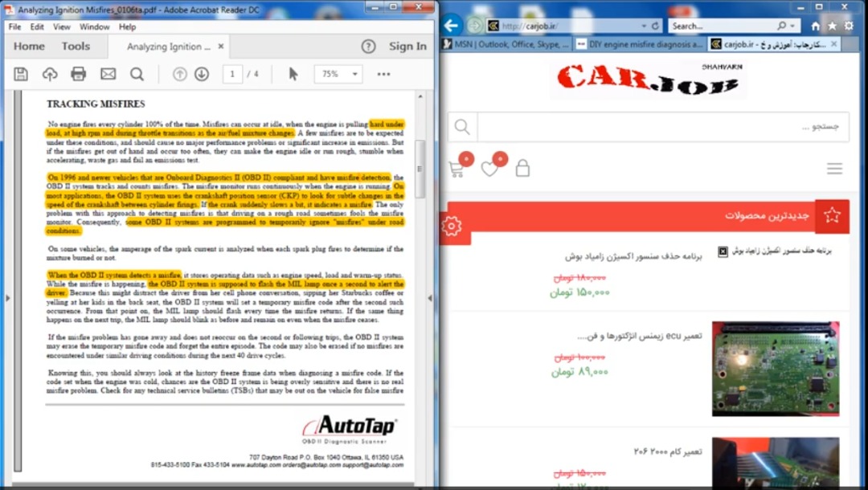Open the Window menu in Acrobat
Screen dimensions: 868x490
94,27
